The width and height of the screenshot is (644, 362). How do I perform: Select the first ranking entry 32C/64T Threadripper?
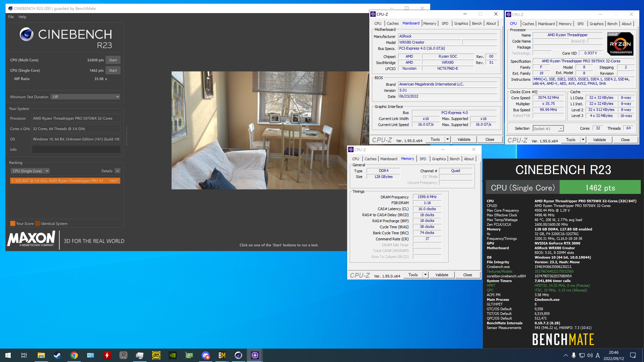65,181
